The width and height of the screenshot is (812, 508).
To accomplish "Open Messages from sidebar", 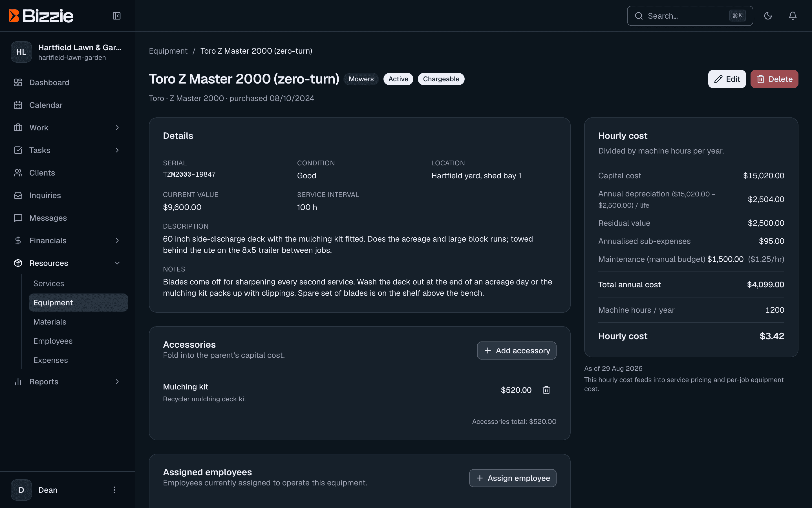I will (x=67, y=218).
